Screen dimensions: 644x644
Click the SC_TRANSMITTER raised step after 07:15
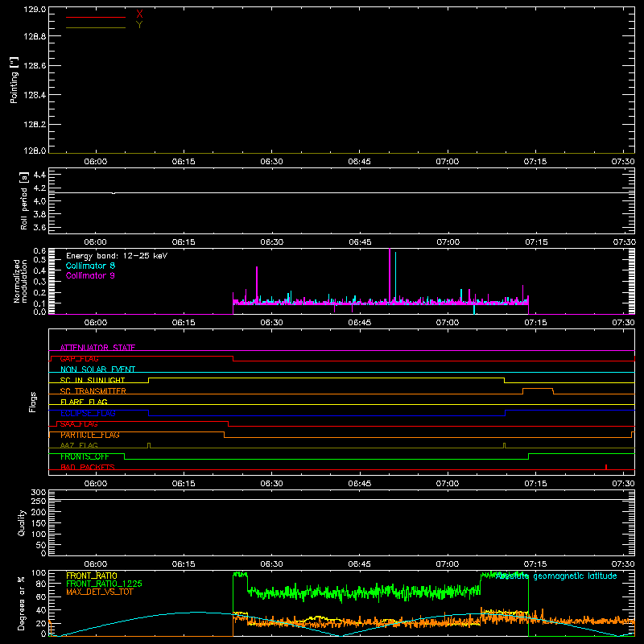(x=538, y=388)
